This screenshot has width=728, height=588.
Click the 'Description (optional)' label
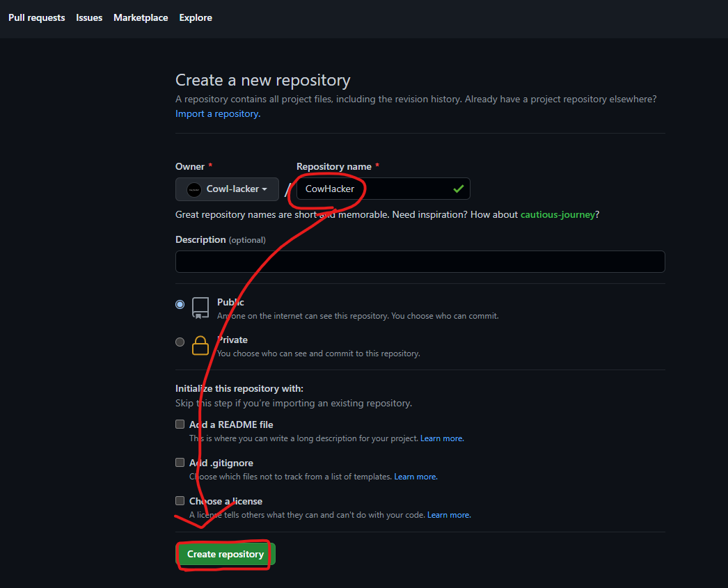[x=221, y=239]
